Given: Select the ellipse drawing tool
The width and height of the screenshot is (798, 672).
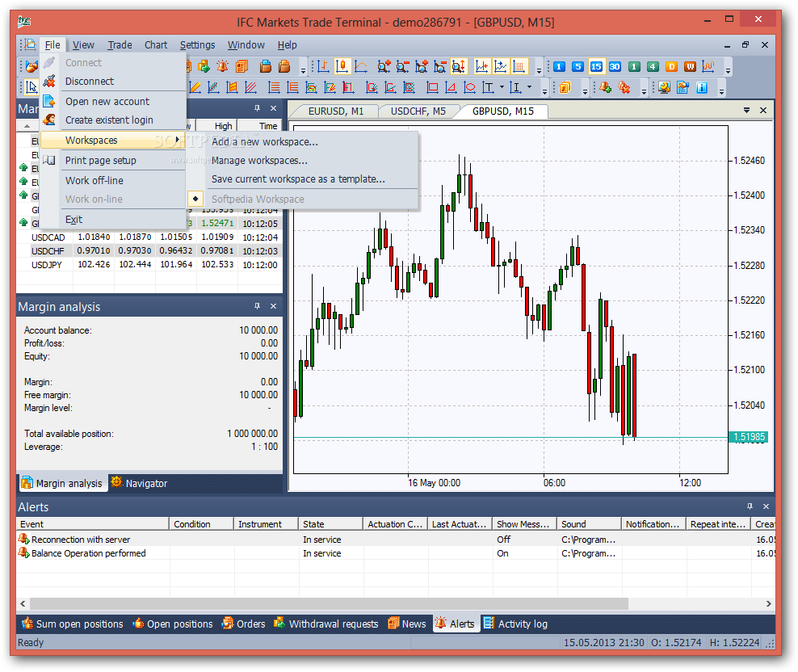Looking at the screenshot, I should (470, 87).
